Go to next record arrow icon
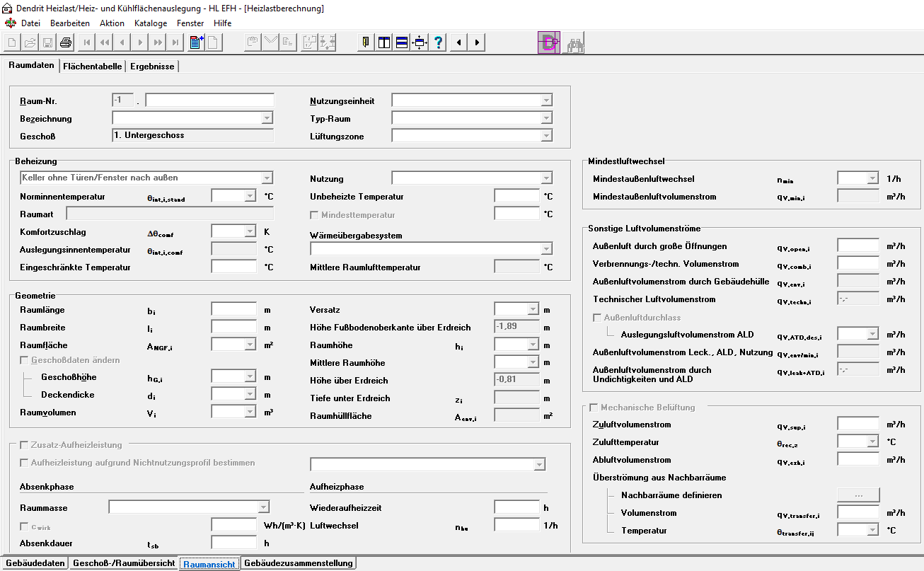Screen dimensions: 924x571 click(140, 42)
